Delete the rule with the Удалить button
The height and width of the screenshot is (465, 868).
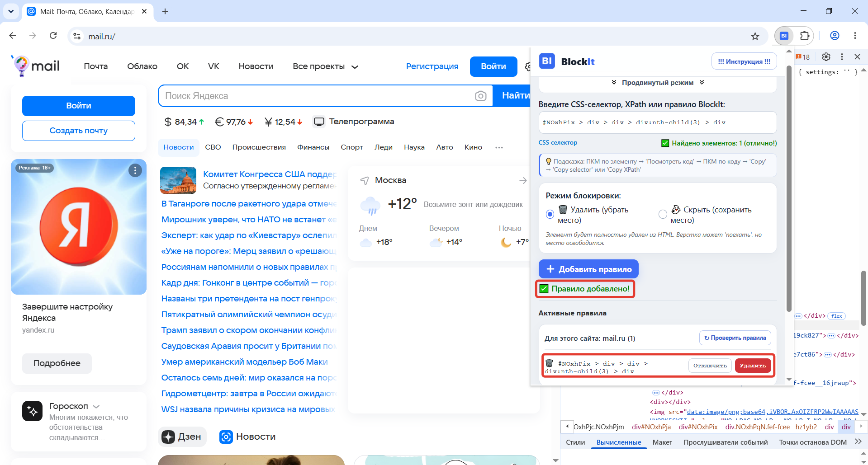753,366
